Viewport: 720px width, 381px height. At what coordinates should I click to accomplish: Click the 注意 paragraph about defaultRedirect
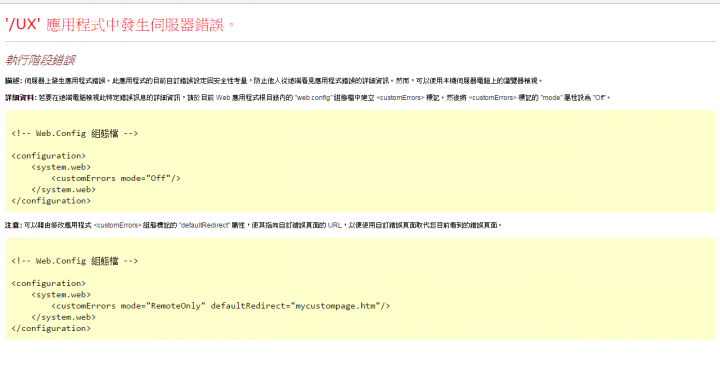coord(253,225)
